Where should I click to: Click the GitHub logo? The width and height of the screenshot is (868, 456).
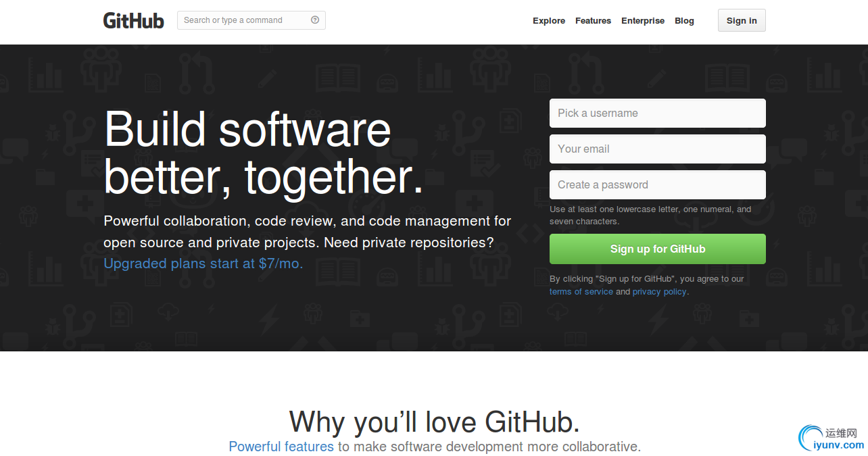coord(133,20)
